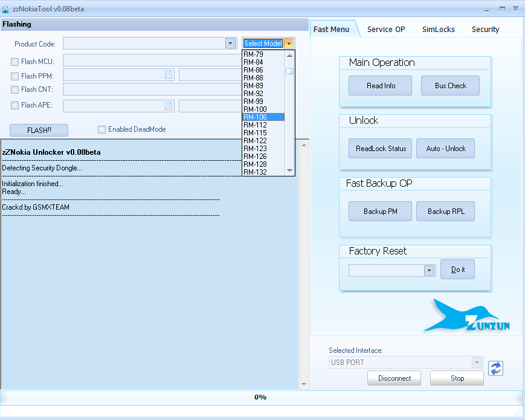Click model list scroll down arrow
525x420 pixels.
point(289,171)
